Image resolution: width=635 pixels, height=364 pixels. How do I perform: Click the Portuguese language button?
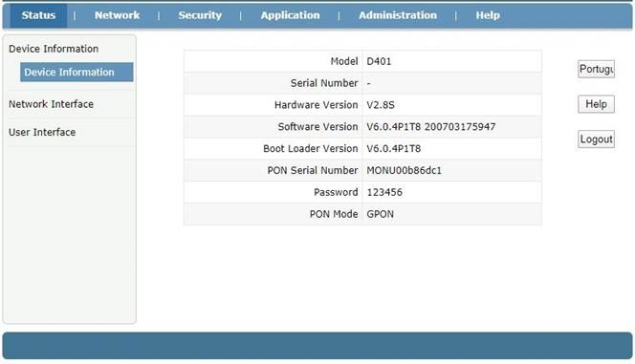click(x=596, y=69)
